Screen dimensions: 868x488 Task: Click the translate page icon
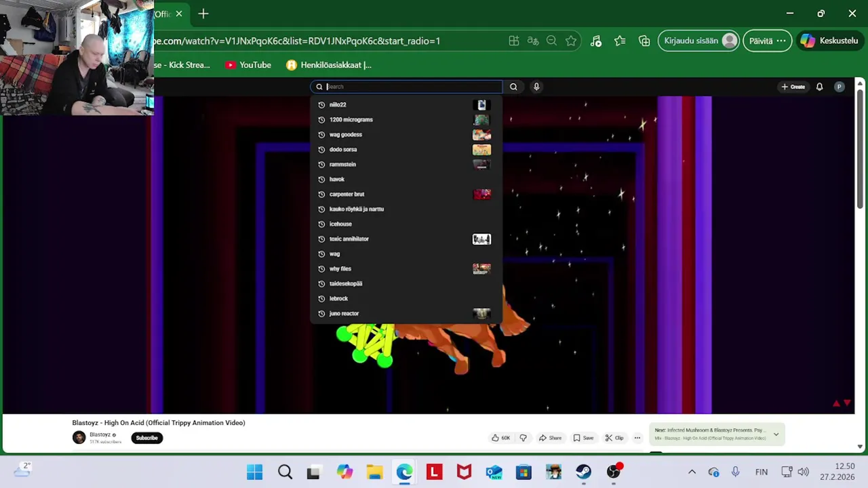click(x=533, y=41)
